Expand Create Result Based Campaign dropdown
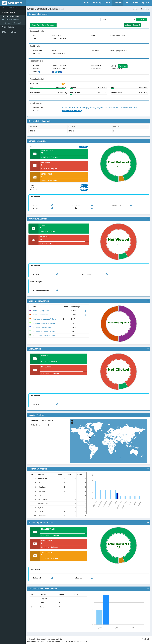The image size is (152, 644). click(43, 25)
